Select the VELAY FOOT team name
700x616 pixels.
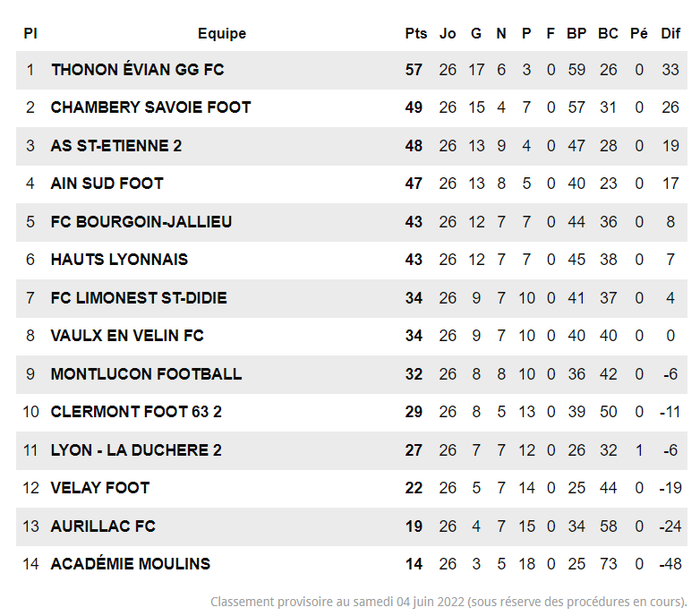click(100, 488)
